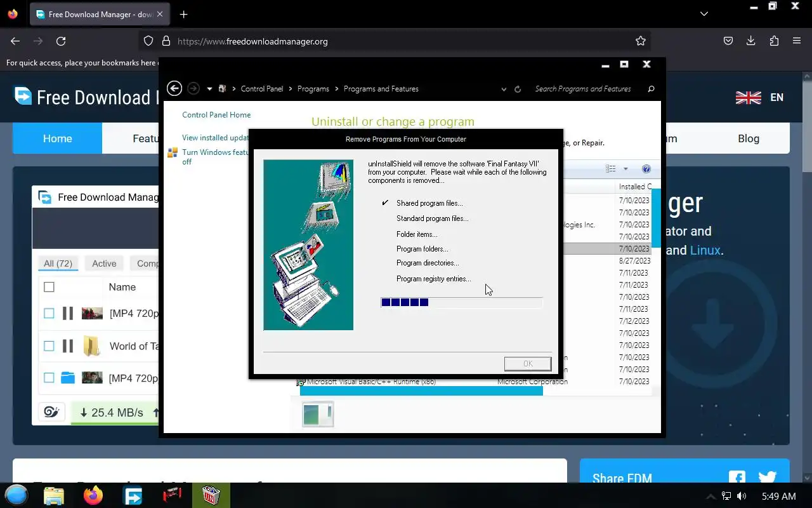Open the EN language selector

[x=759, y=97]
